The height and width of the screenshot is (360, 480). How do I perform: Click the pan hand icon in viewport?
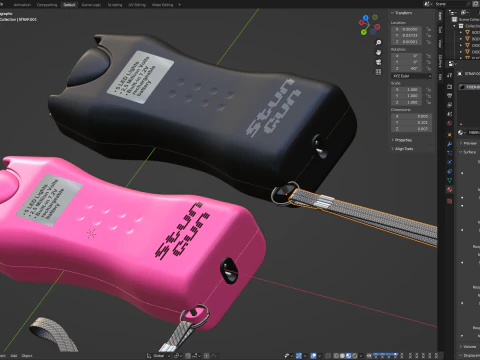click(378, 52)
